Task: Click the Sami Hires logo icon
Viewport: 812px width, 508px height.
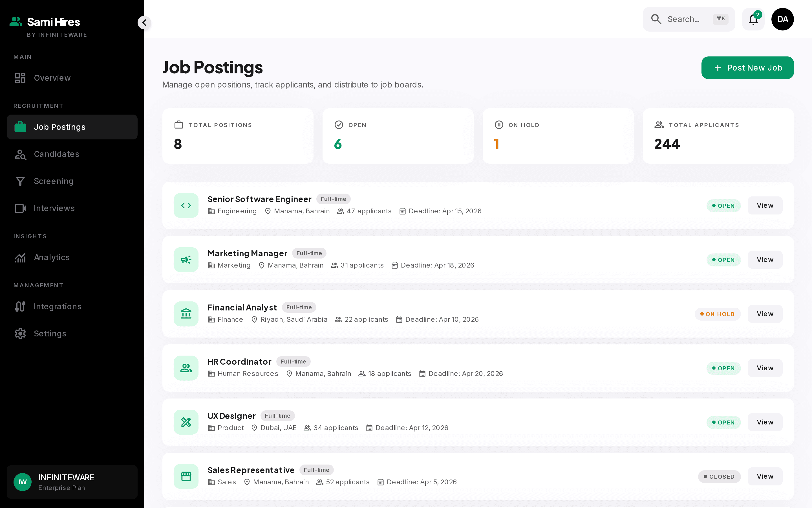Action: [16, 22]
